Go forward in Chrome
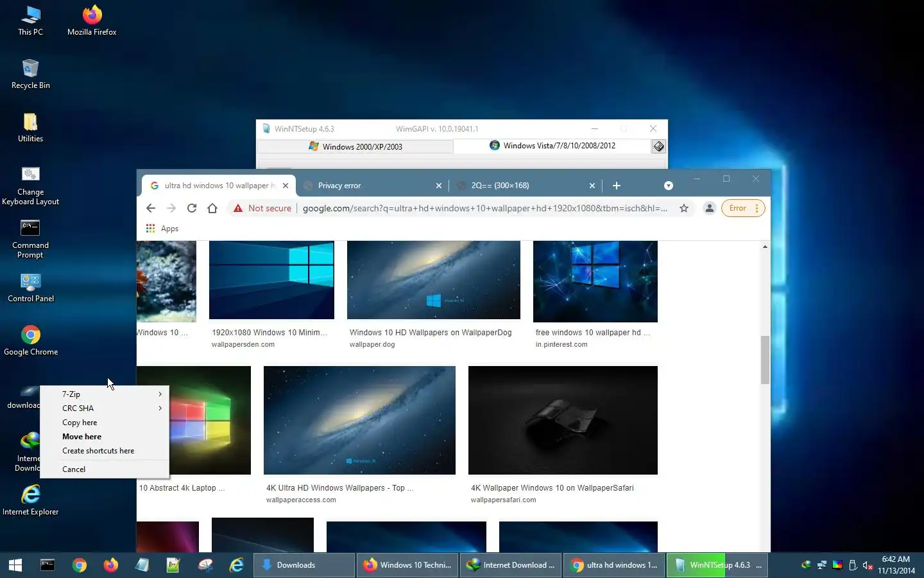The width and height of the screenshot is (924, 578). coord(171,208)
